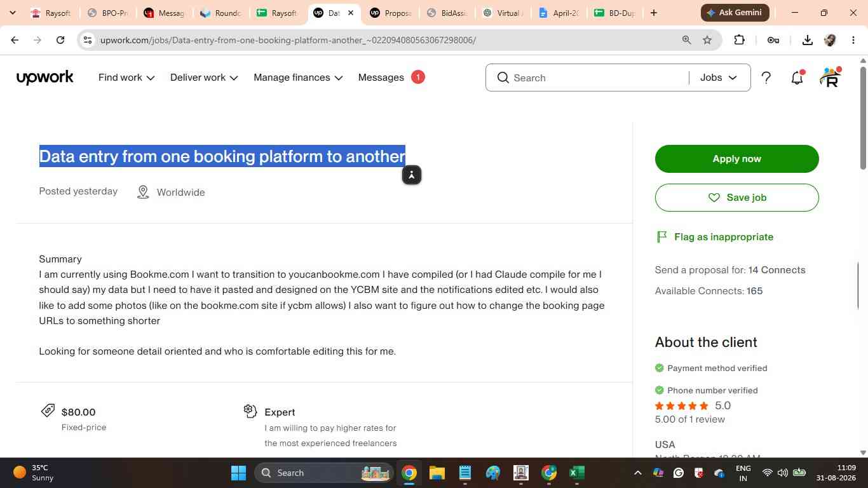The width and height of the screenshot is (868, 488).
Task: Open the Jobs search category dropdown
Action: (x=719, y=78)
